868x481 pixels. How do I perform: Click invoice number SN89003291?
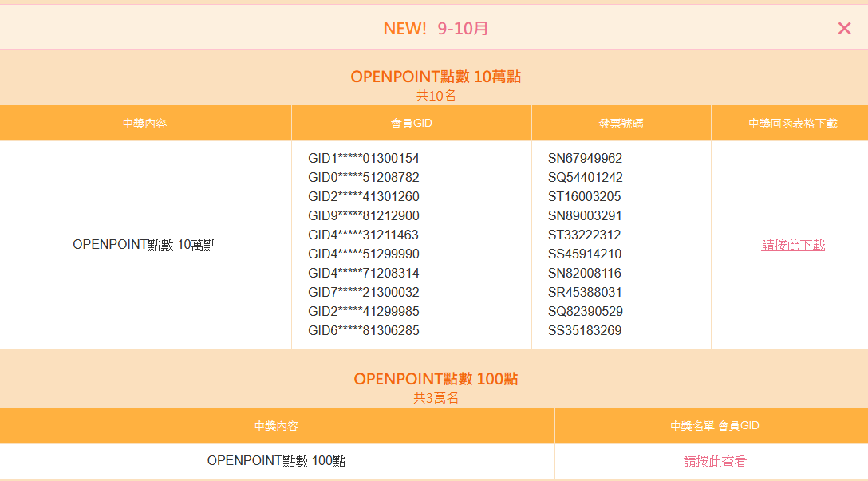pos(585,215)
